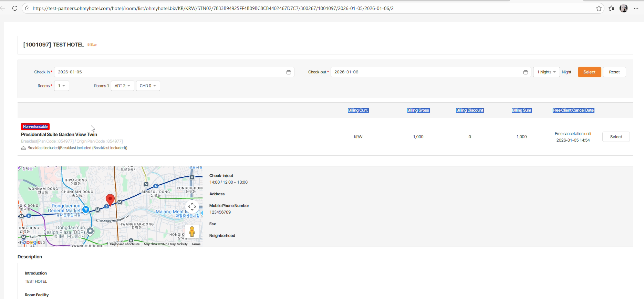
Task: Click the Street View pegman icon
Action: [192, 231]
